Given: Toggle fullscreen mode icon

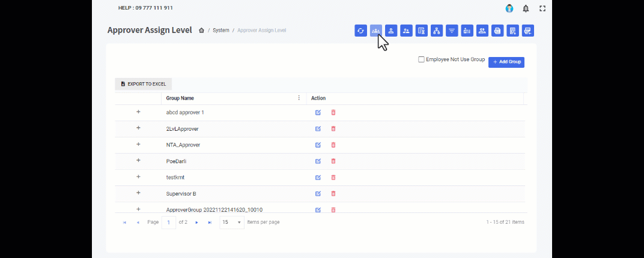Looking at the screenshot, I should point(542,8).
